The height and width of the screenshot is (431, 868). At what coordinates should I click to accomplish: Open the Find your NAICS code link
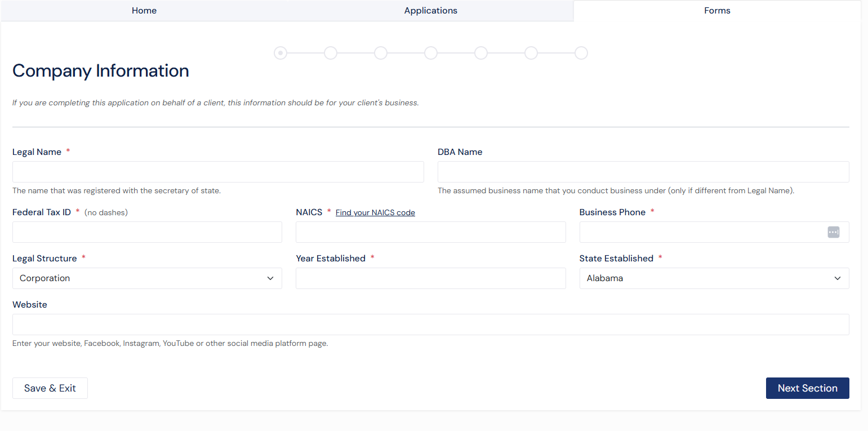click(x=375, y=212)
